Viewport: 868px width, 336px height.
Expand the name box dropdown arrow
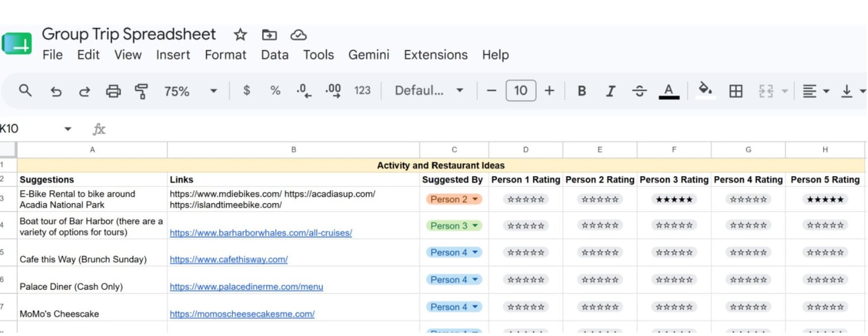tap(68, 129)
